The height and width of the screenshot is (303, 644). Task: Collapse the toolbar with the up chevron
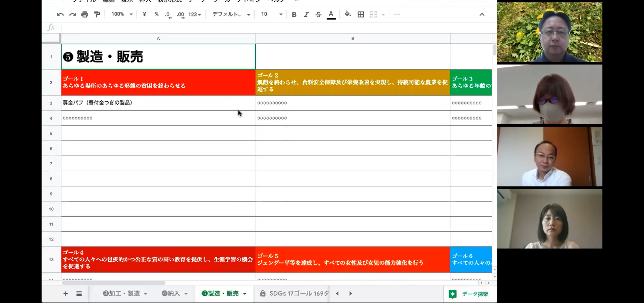(482, 14)
